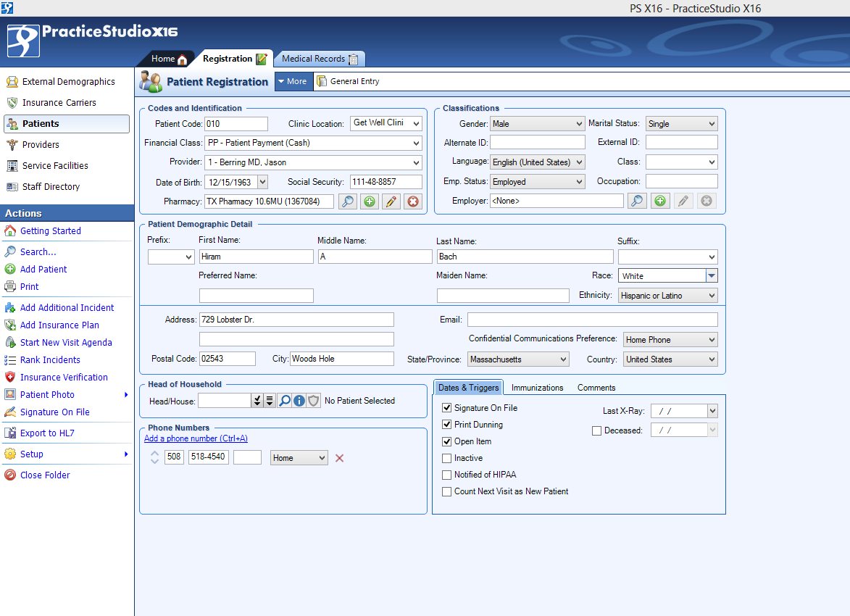Remove the pharmacy using the red cancel icon
This screenshot has width=850, height=616.
pos(412,201)
